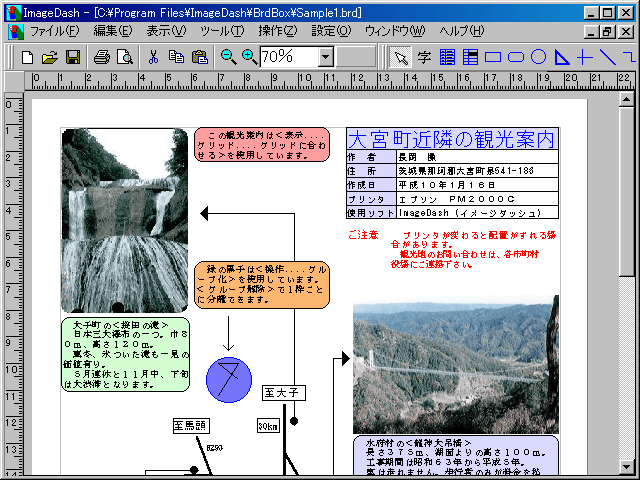Select the arrow pointer tool
Viewport: 640px width, 480px height.
point(400,58)
